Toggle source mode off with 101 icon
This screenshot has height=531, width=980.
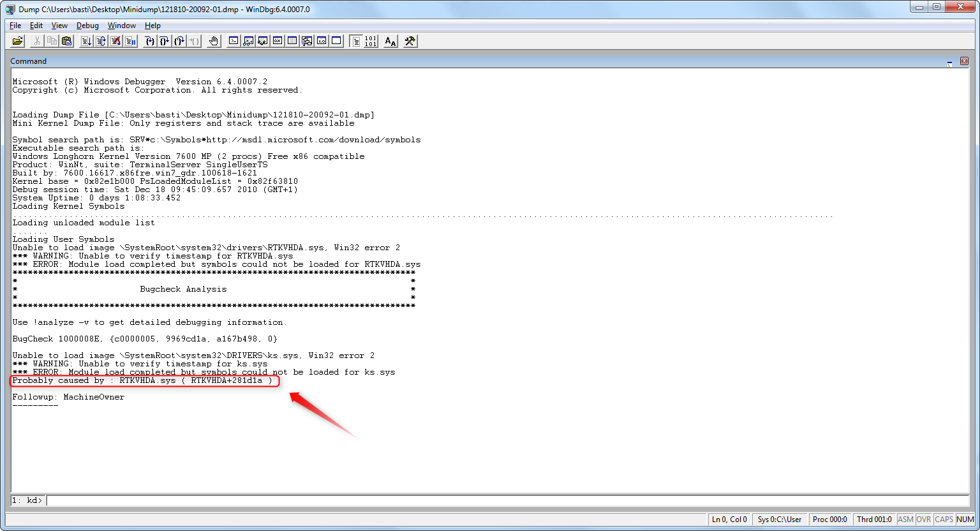(x=370, y=41)
